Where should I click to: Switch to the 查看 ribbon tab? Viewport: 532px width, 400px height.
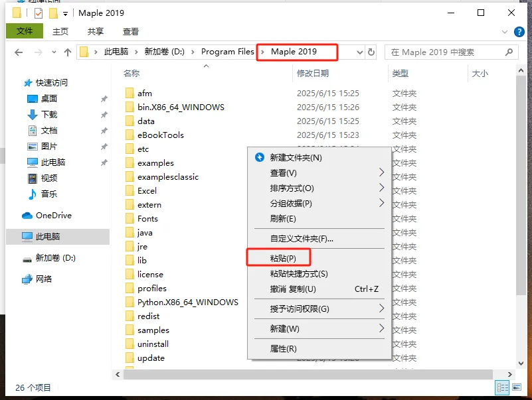(x=131, y=32)
